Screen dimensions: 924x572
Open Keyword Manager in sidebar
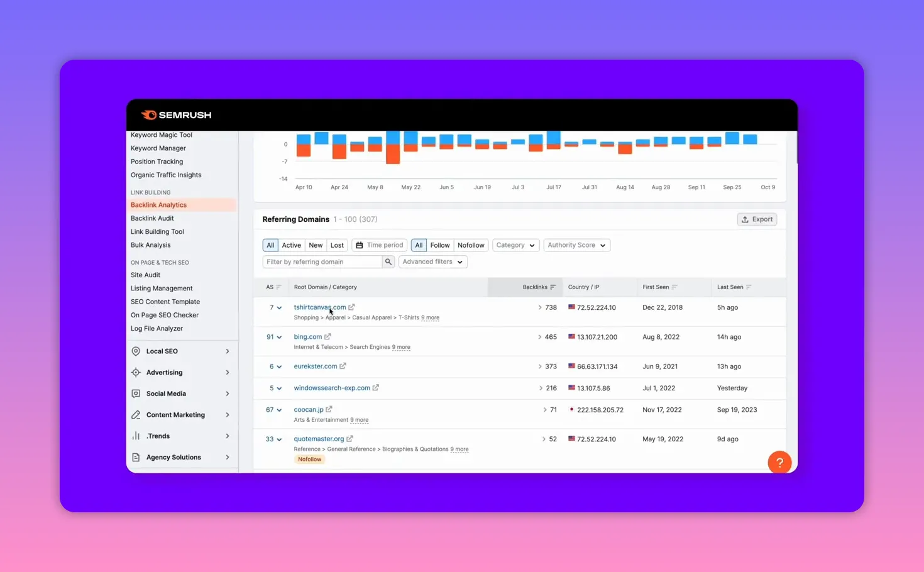(x=158, y=148)
